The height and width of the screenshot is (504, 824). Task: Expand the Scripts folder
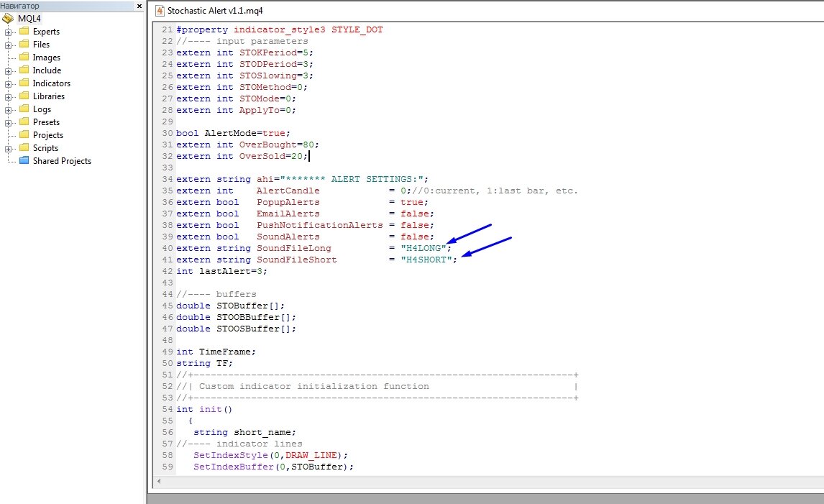pos(8,149)
